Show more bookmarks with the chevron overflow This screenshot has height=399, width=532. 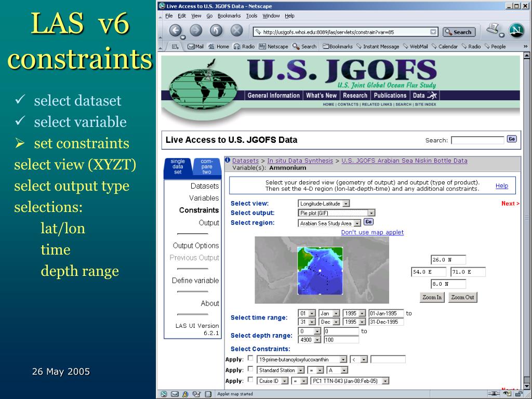[x=526, y=46]
